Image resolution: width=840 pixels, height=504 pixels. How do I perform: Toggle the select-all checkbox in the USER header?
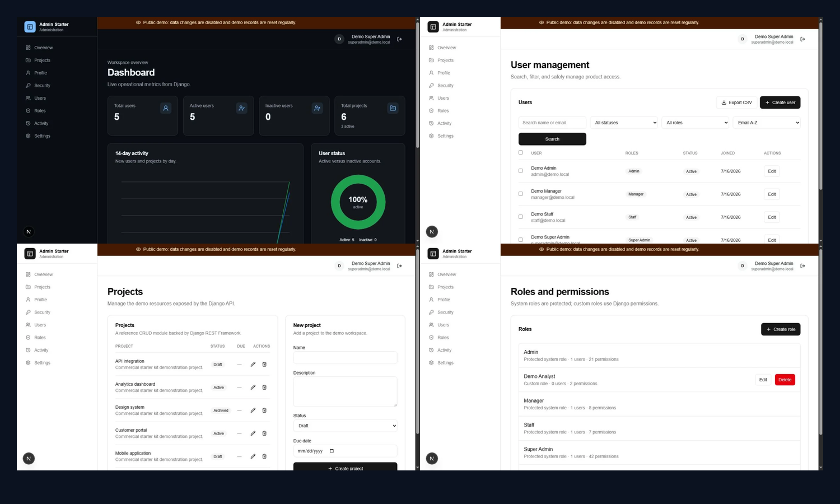521,152
